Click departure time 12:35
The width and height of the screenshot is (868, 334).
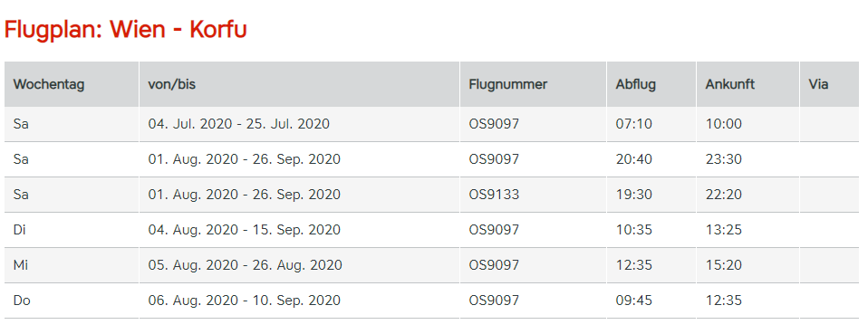634,265
